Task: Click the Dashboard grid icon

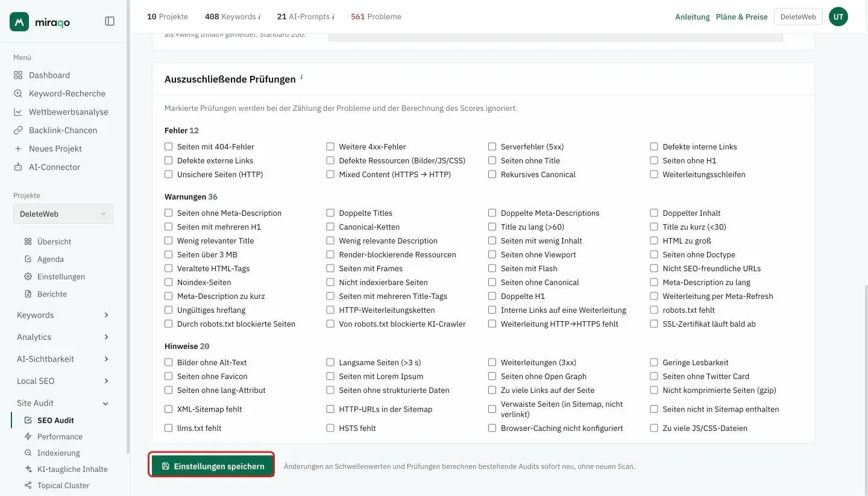Action: point(18,75)
